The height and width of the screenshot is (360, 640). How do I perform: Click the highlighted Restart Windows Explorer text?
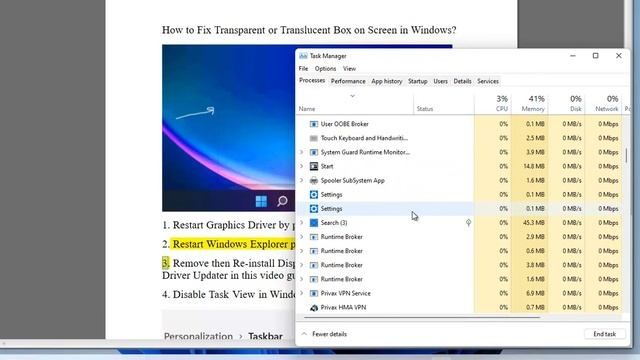[x=234, y=244]
